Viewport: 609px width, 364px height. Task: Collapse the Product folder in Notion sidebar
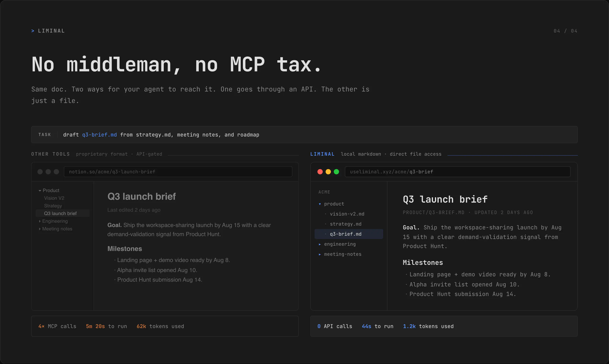(40, 191)
